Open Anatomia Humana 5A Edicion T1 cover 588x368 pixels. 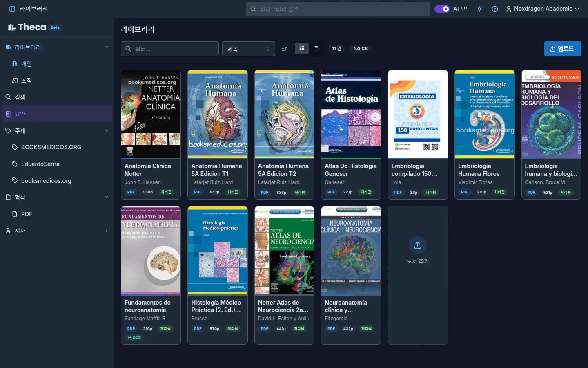pyautogui.click(x=218, y=114)
